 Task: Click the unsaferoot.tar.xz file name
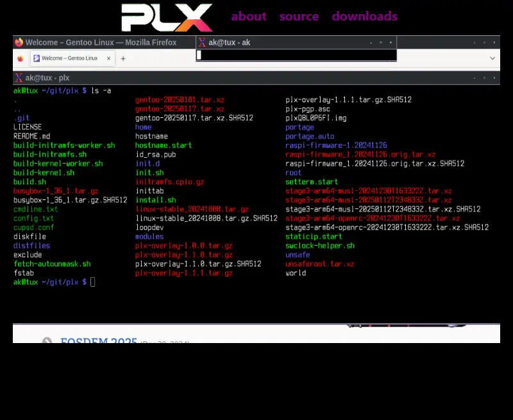click(320, 264)
